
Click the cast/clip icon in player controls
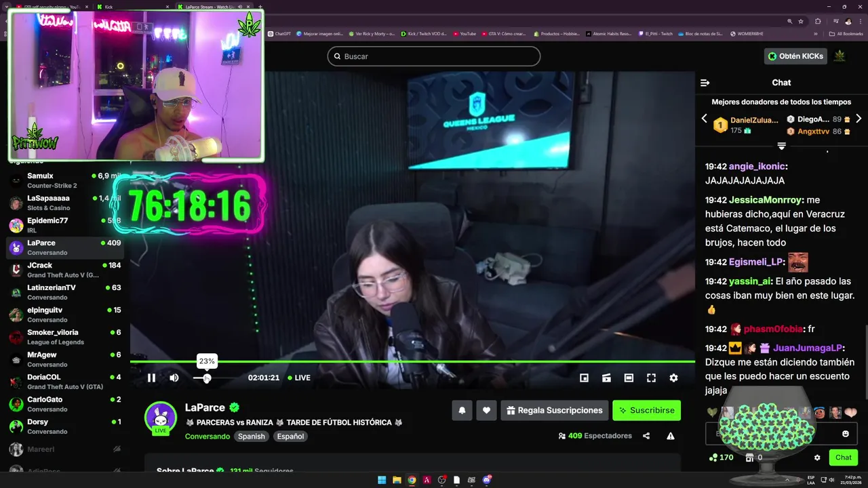[x=606, y=378]
